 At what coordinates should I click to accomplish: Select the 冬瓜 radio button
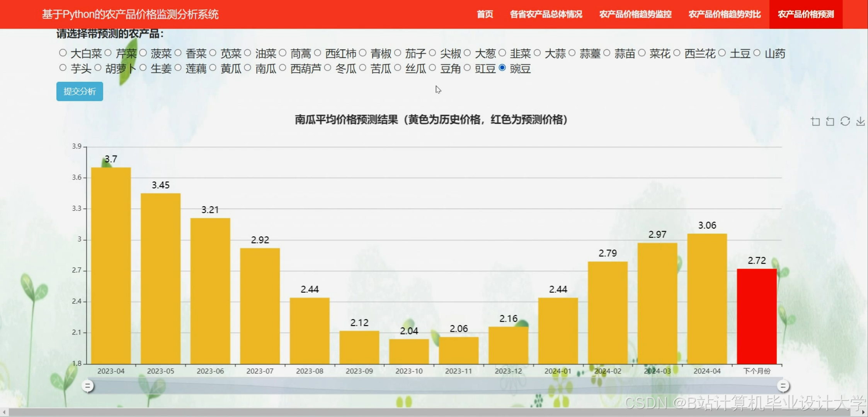(x=328, y=68)
